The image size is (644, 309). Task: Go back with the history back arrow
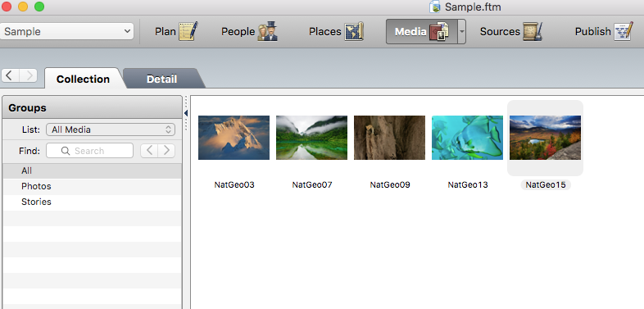[11, 75]
